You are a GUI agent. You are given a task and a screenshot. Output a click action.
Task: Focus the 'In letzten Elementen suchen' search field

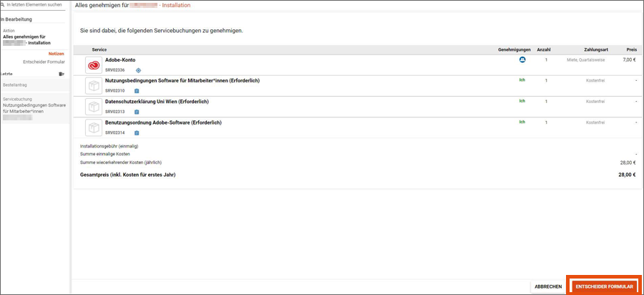point(36,5)
